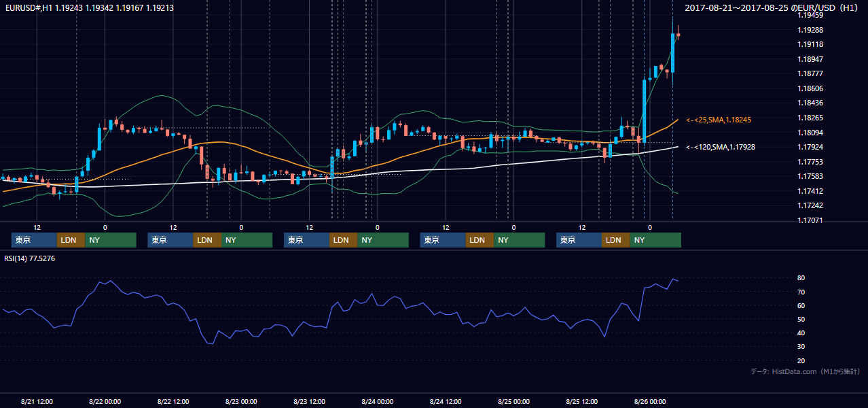Click RSI scale value 30

click(x=801, y=346)
